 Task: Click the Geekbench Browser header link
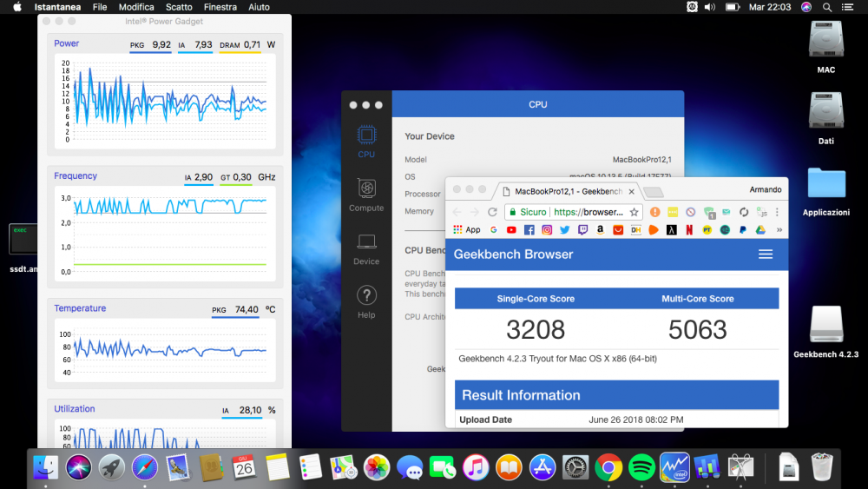click(513, 254)
